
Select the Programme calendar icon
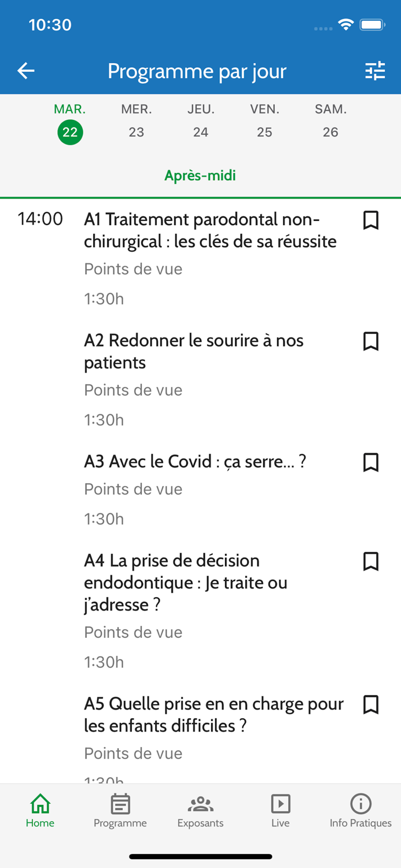pyautogui.click(x=120, y=804)
